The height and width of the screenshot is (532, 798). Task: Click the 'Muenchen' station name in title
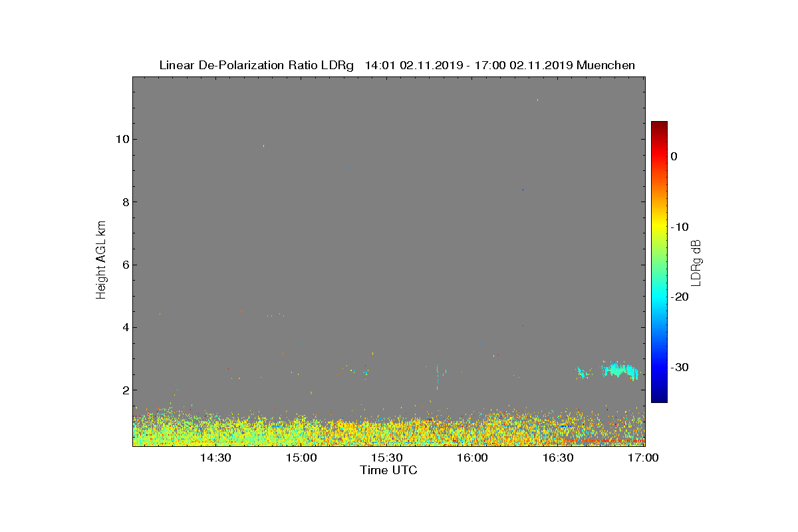coord(606,65)
